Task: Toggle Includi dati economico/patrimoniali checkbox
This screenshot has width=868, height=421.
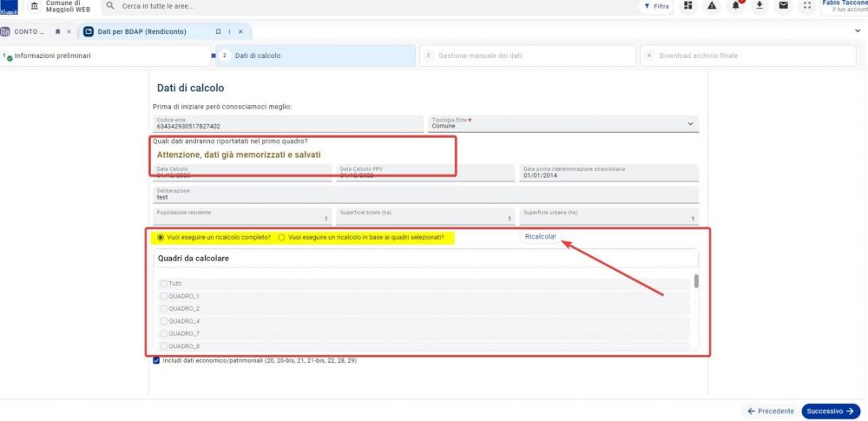Action: point(156,360)
